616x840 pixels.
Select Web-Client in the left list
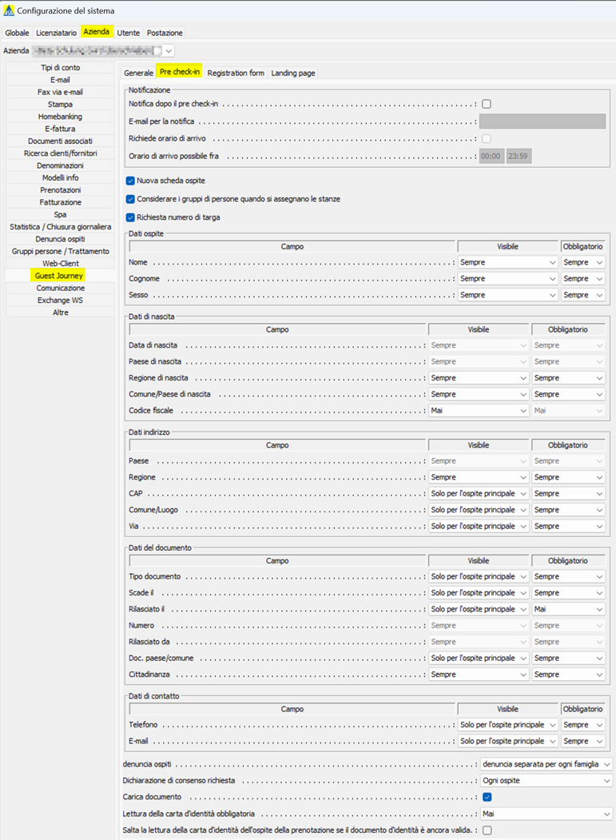[61, 263]
